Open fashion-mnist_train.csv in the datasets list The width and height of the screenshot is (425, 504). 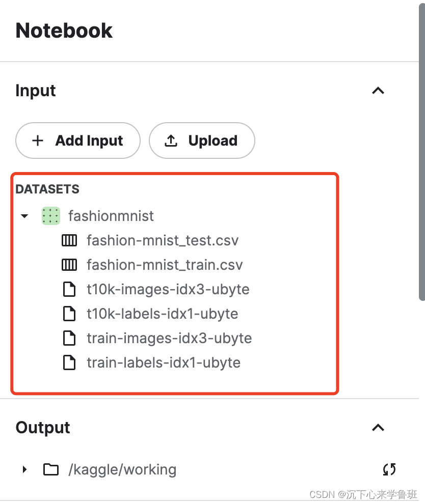(x=165, y=265)
